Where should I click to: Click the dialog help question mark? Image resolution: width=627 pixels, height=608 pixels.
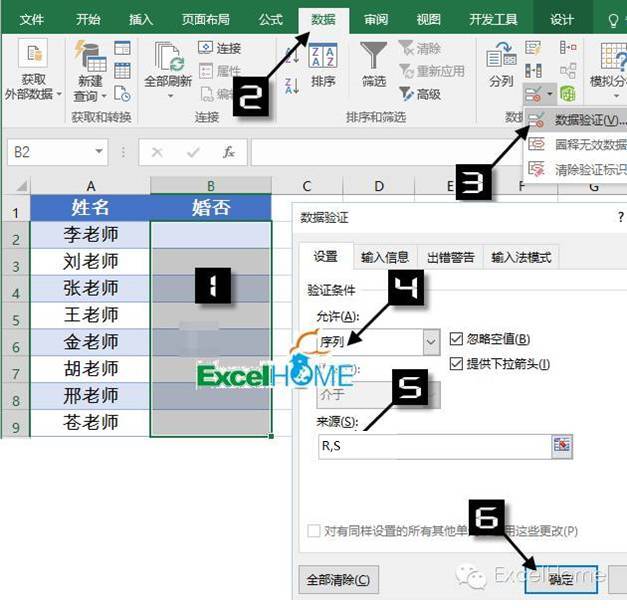(x=620, y=217)
